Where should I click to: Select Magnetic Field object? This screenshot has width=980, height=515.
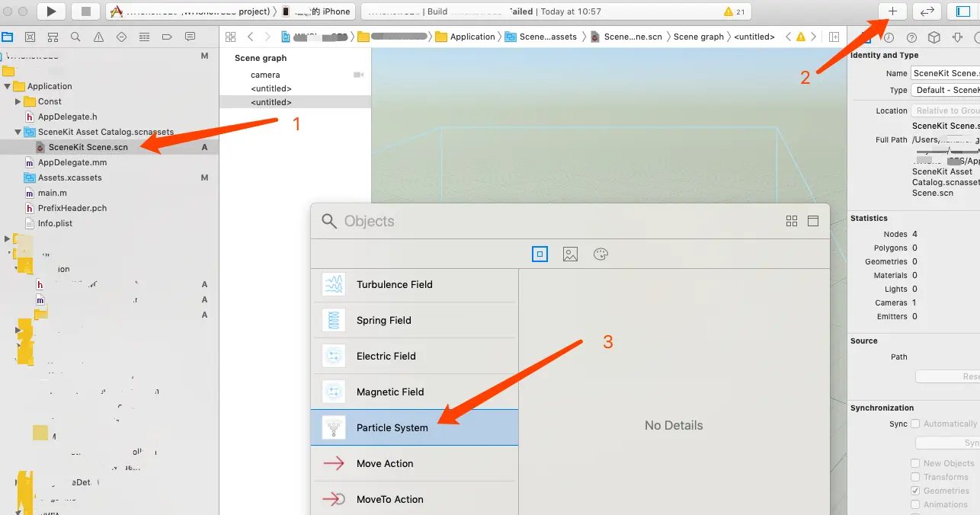pyautogui.click(x=415, y=392)
